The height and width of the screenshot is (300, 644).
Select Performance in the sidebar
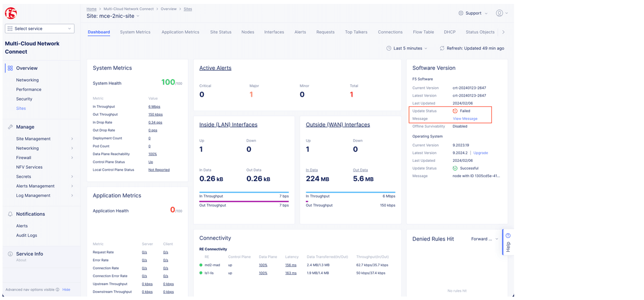29,90
